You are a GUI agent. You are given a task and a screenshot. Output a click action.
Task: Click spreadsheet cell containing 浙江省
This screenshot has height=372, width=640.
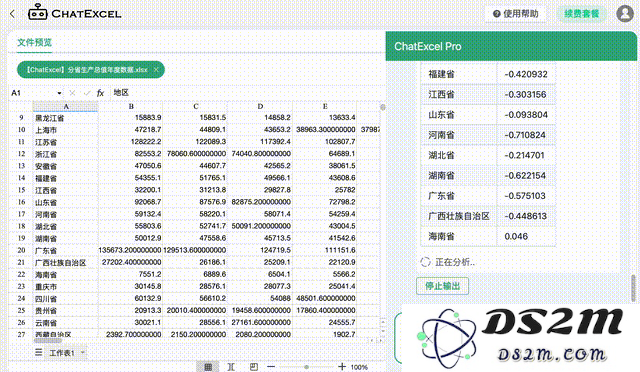click(65, 154)
